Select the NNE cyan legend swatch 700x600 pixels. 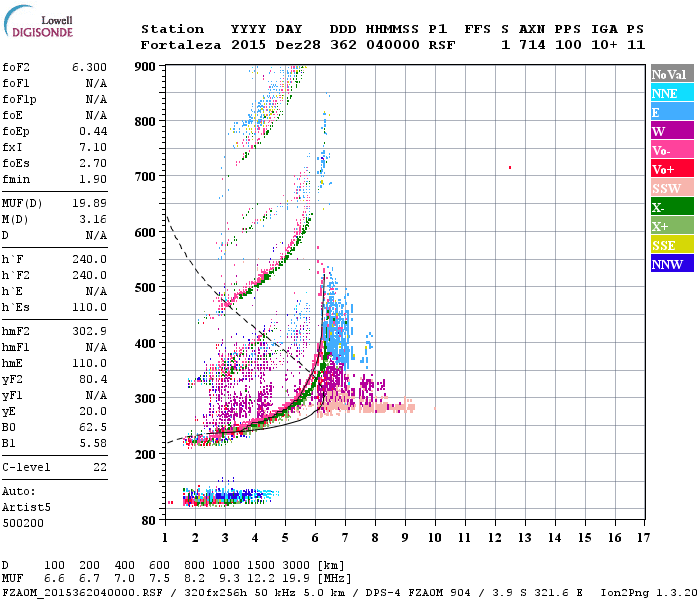[672, 93]
